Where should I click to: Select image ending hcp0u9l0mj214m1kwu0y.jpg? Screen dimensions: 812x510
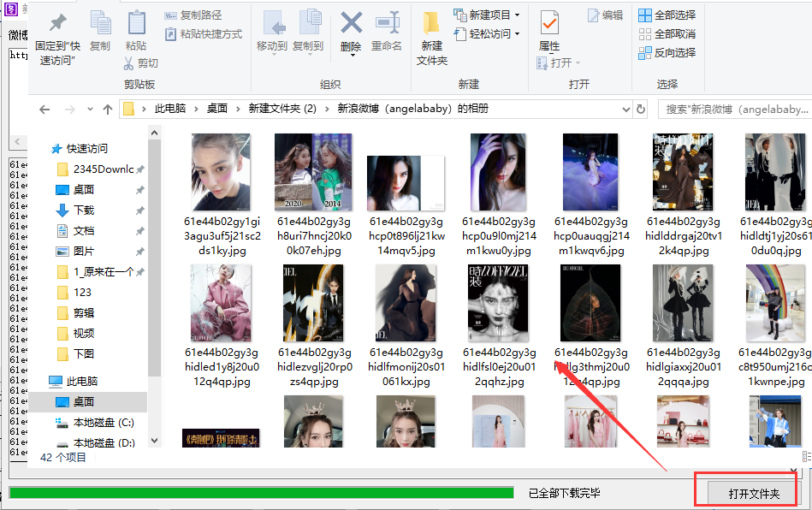[x=499, y=195]
